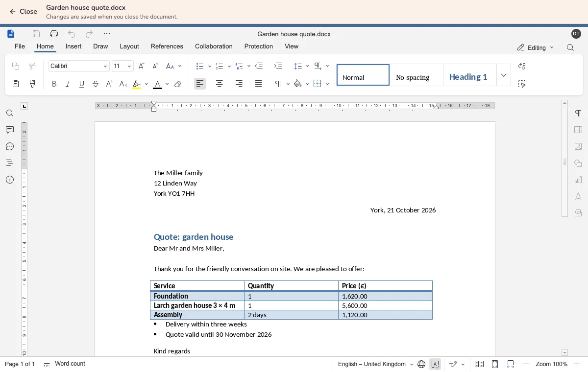Toggle italic formatting
The height and width of the screenshot is (372, 588).
tap(68, 84)
